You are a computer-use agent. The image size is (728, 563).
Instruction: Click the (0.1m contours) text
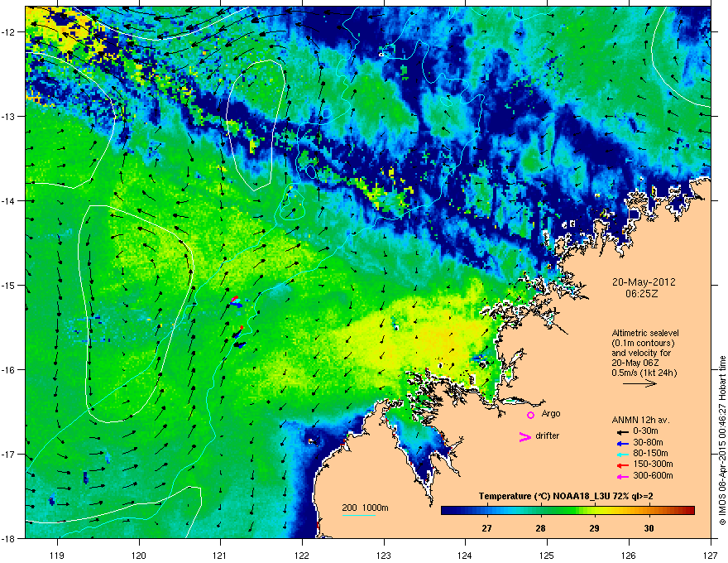point(643,343)
